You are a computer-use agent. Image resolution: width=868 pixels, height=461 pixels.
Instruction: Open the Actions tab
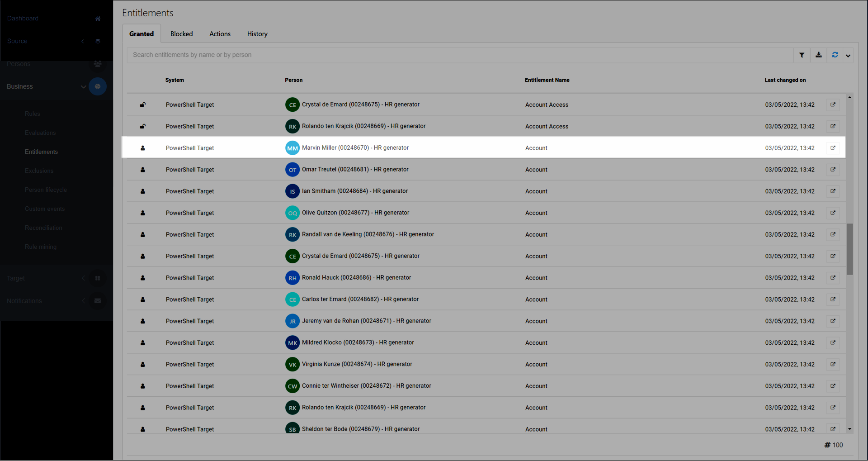[x=220, y=34]
